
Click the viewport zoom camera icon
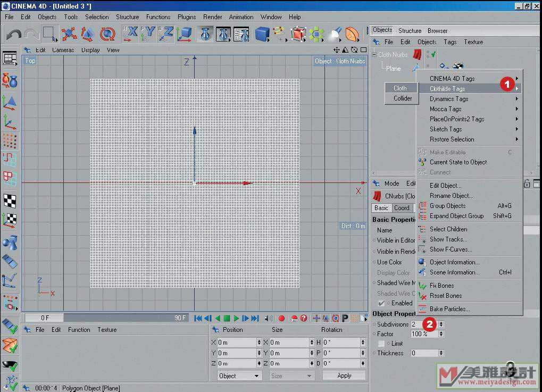pyautogui.click(x=345, y=50)
